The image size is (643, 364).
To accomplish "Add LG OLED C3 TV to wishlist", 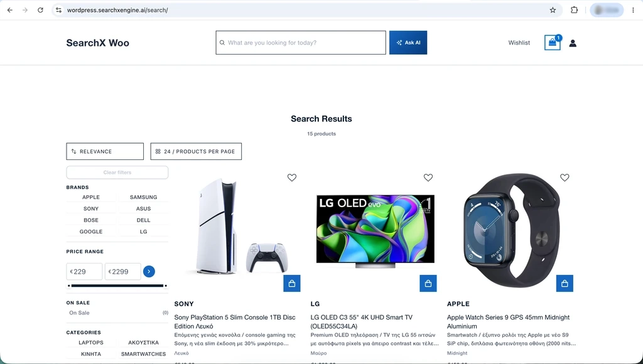I will tap(428, 178).
